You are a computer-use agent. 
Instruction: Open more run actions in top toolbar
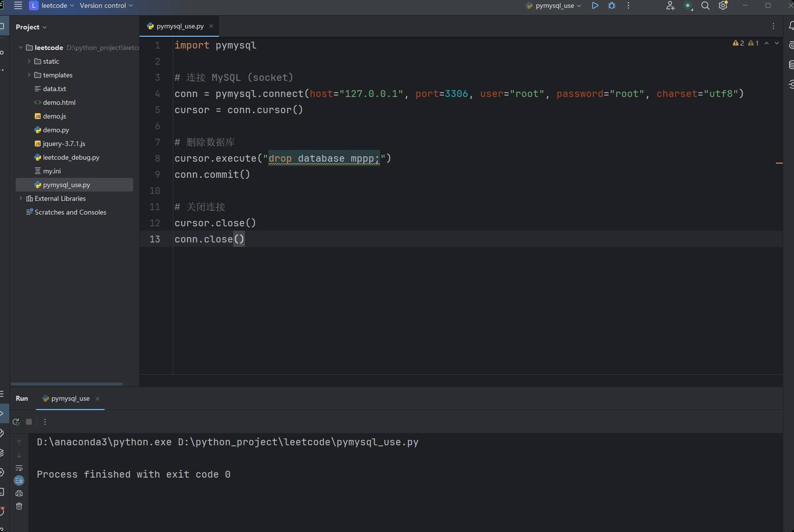tap(628, 5)
